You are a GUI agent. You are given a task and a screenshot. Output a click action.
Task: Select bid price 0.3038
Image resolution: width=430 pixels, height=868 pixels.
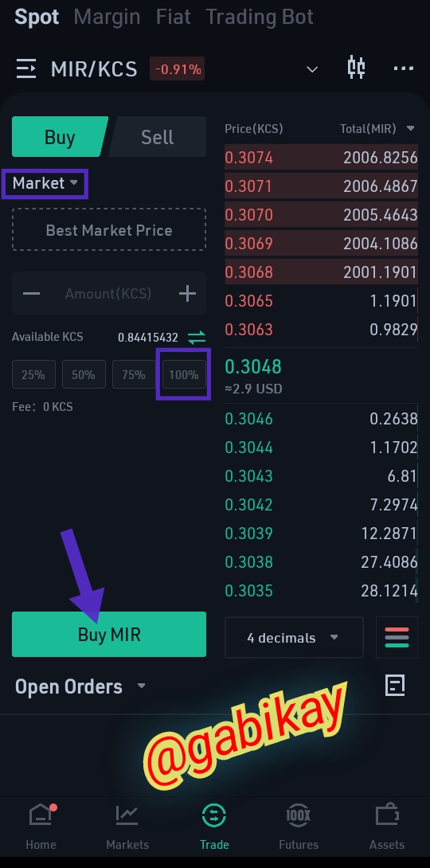[x=249, y=562]
